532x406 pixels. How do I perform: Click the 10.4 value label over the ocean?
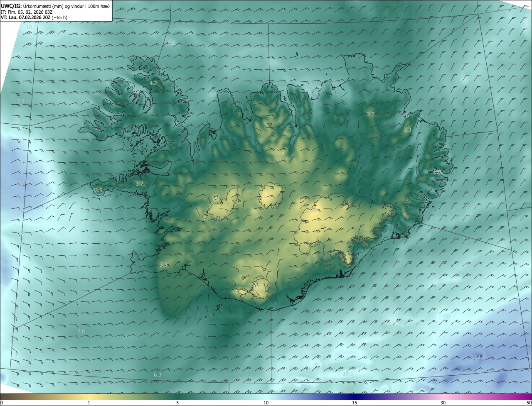(x=394, y=320)
